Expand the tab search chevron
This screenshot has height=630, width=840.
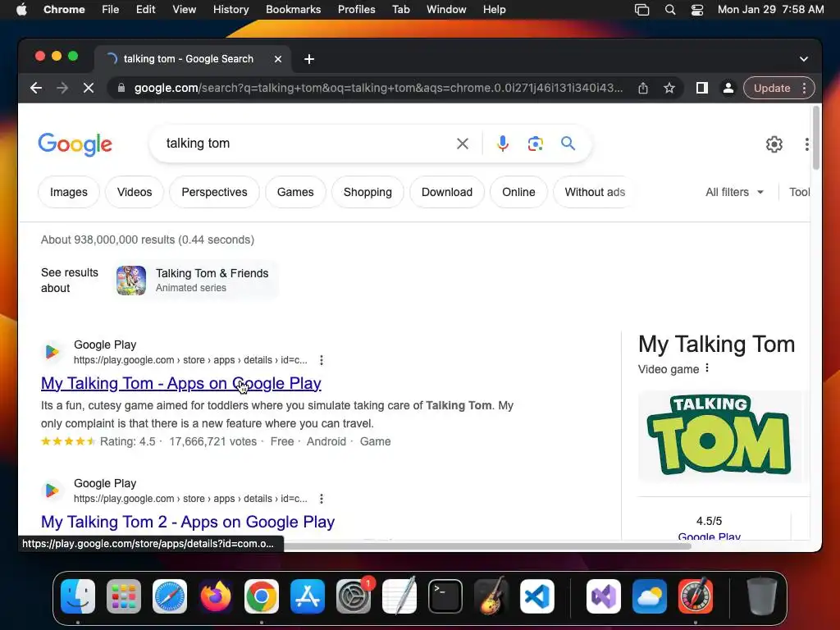804,59
